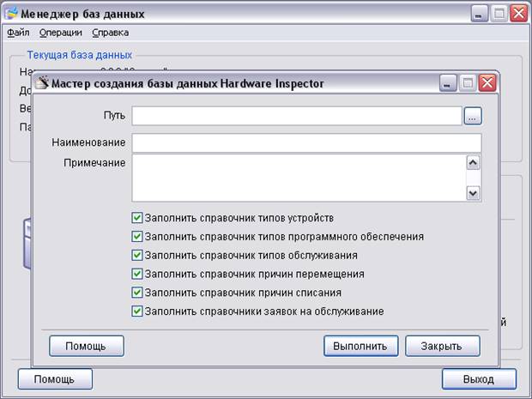Uncheck Заполнить справочник типов устройств
This screenshot has height=399, width=532.
click(137, 218)
